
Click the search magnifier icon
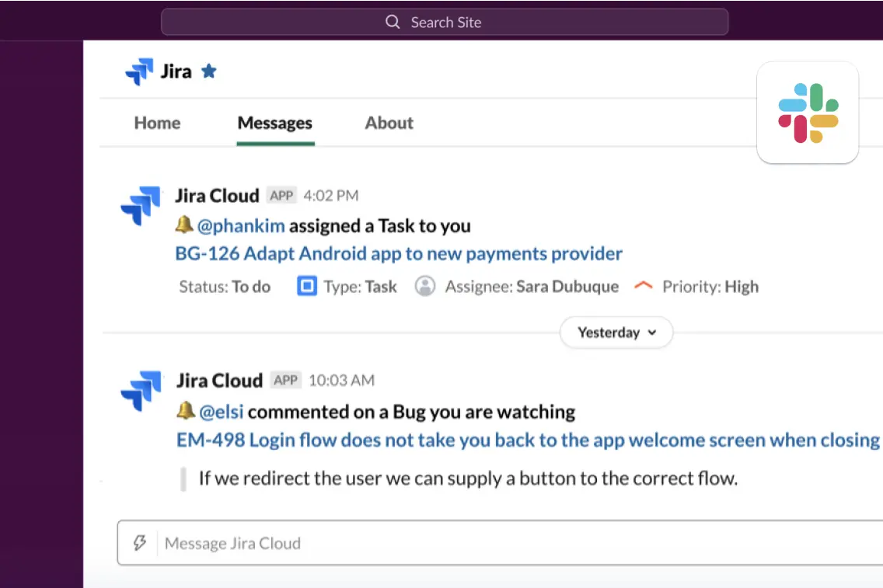click(x=393, y=23)
